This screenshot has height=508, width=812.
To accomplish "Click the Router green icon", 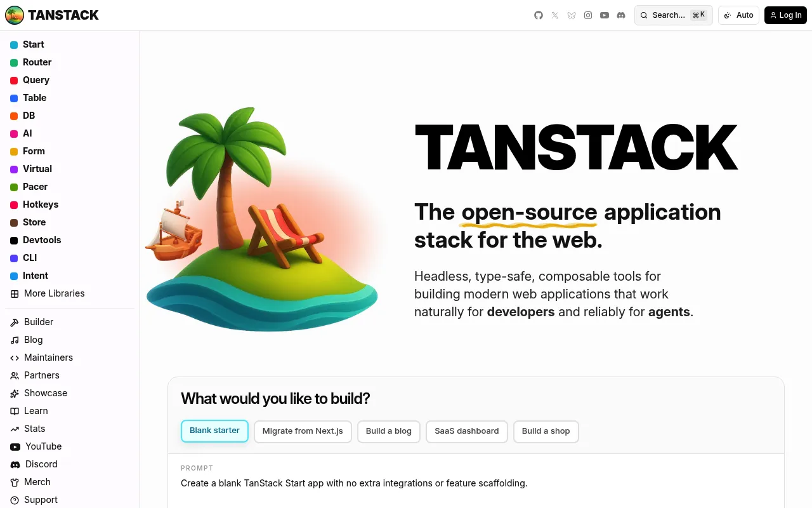I will (x=14, y=62).
